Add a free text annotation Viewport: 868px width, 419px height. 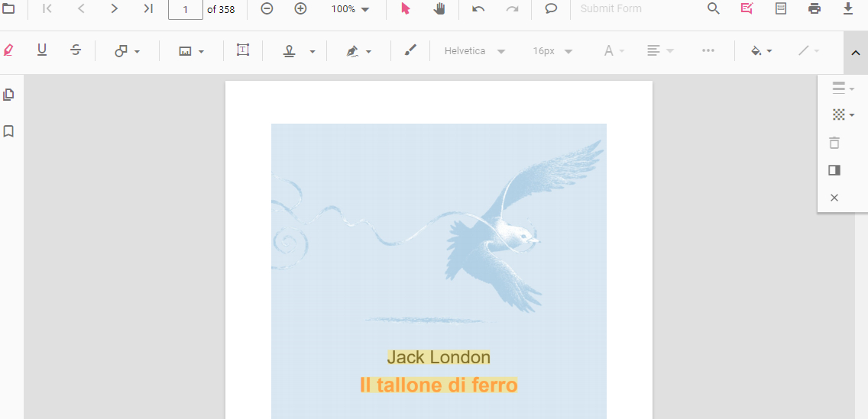(243, 50)
